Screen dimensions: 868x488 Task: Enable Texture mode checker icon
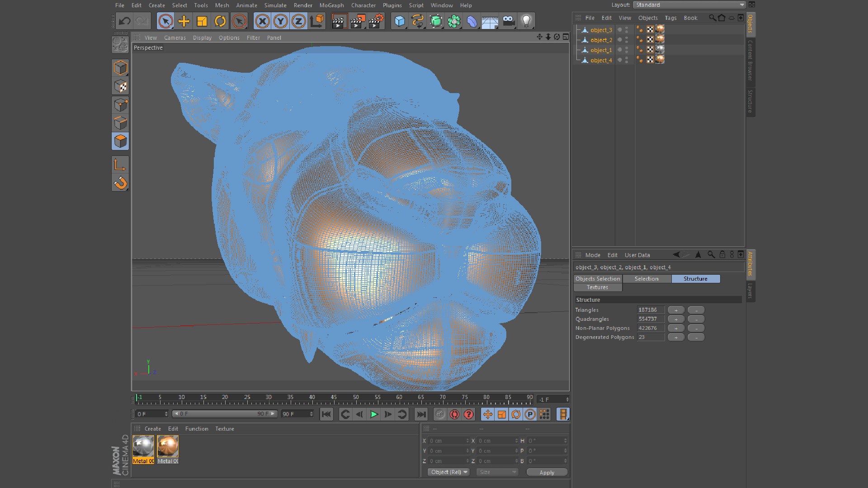click(120, 86)
